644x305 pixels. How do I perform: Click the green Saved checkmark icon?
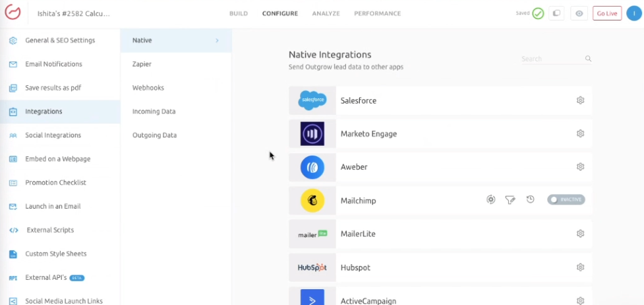tap(538, 13)
